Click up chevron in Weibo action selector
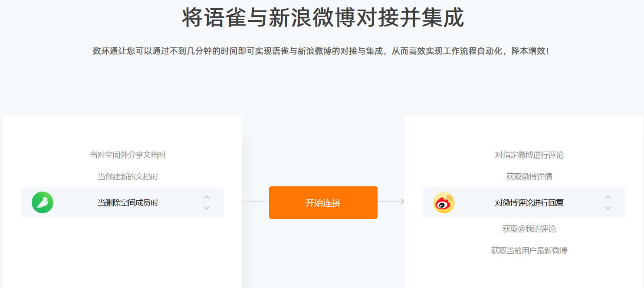644x288 pixels. [x=608, y=197]
